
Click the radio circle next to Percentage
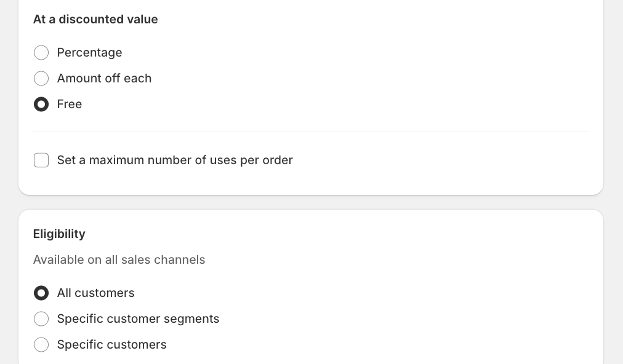41,53
